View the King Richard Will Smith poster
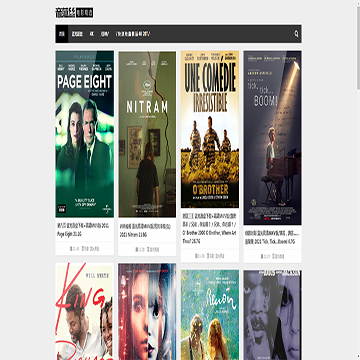 pos(84,311)
